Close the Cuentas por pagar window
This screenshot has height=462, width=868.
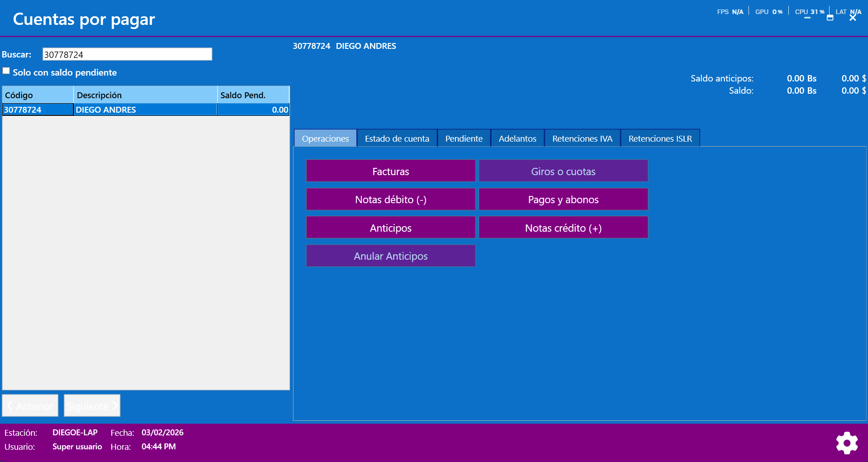tap(853, 18)
